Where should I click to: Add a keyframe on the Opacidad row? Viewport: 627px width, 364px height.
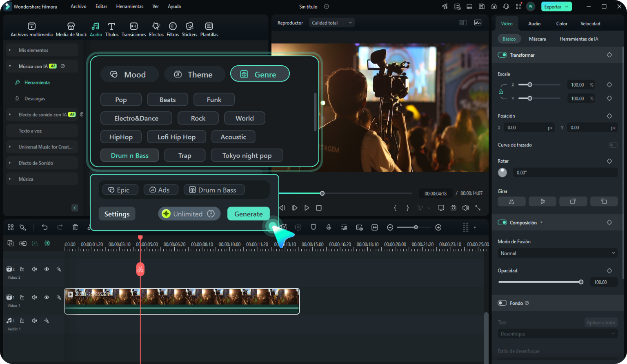pos(609,271)
